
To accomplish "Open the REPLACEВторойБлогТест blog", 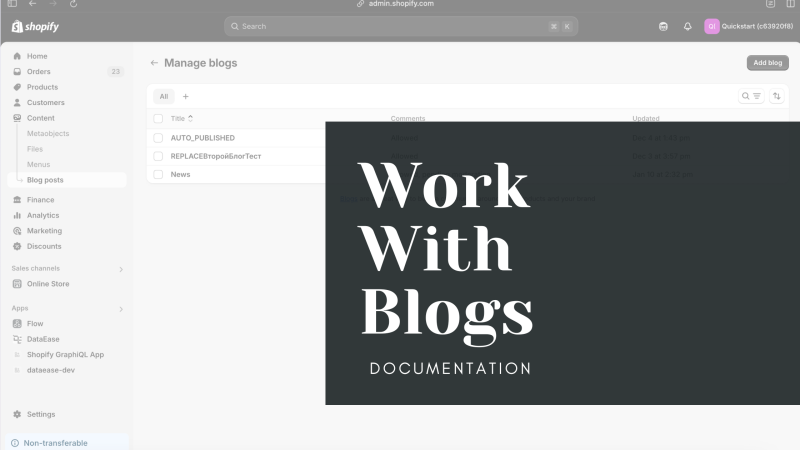I will [x=216, y=156].
